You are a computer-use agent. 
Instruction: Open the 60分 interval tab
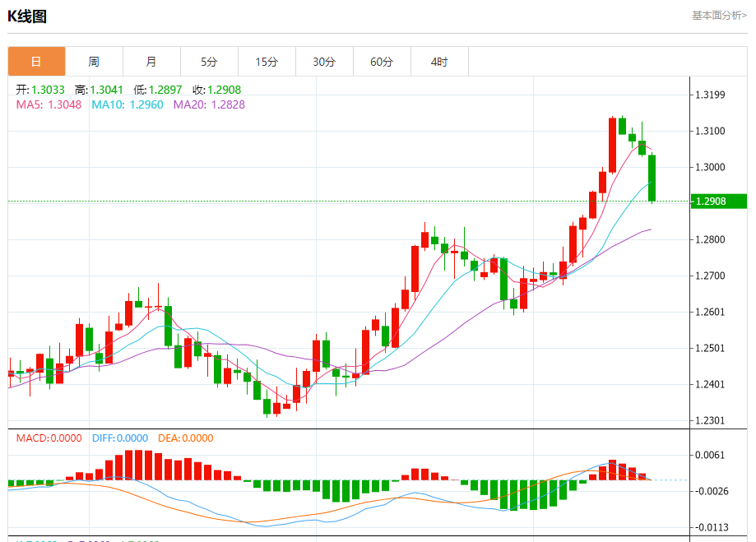[x=382, y=62]
